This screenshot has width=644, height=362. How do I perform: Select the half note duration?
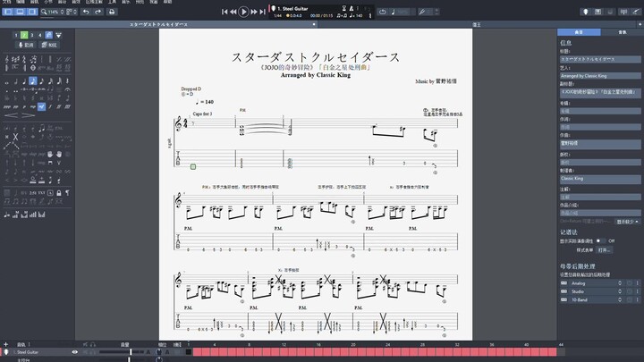[x=15, y=81]
